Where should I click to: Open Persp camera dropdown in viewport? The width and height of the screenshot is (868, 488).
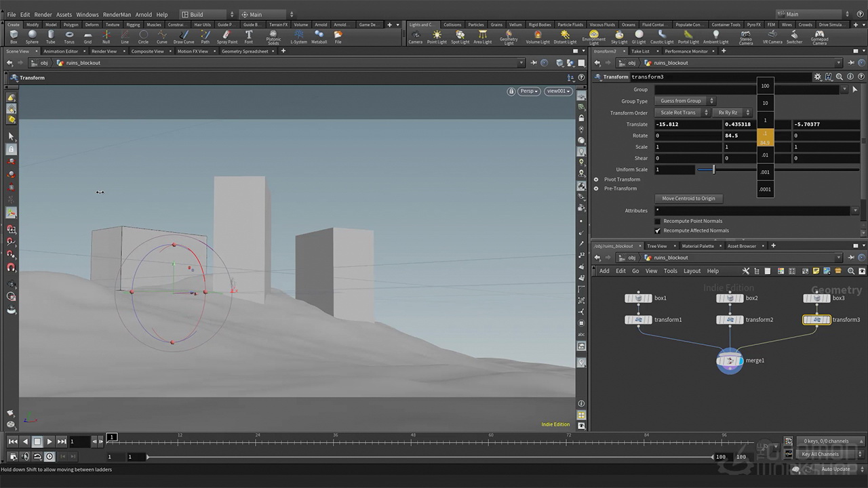tap(529, 91)
